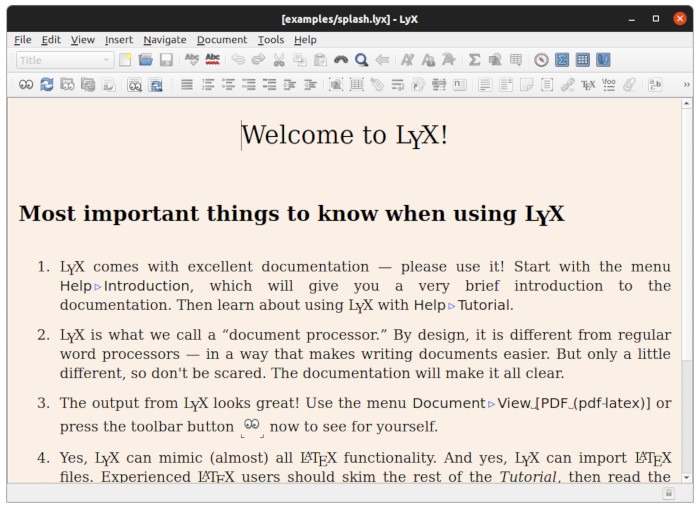
Task: Open the Title paragraph style dropdown
Action: [x=65, y=60]
